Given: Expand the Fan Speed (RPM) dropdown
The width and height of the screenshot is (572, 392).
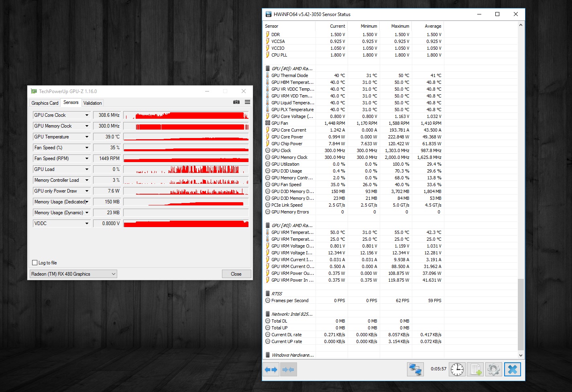Looking at the screenshot, I should [87, 158].
